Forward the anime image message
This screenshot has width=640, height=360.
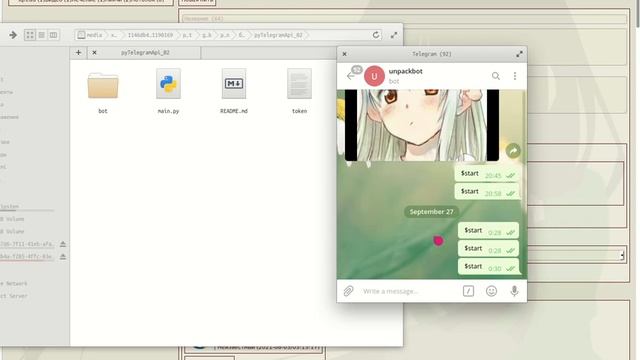coord(513,151)
